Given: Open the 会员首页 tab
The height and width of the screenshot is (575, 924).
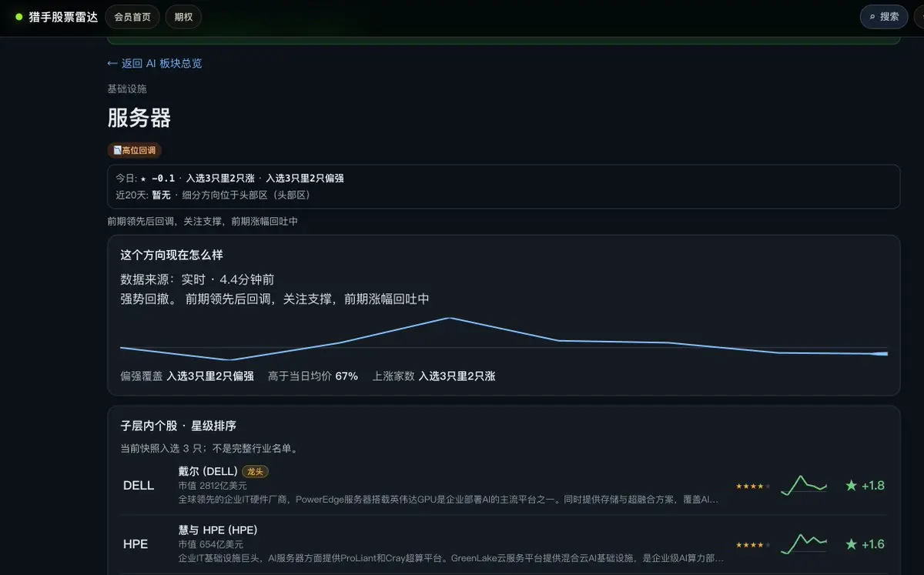Looking at the screenshot, I should (x=132, y=17).
